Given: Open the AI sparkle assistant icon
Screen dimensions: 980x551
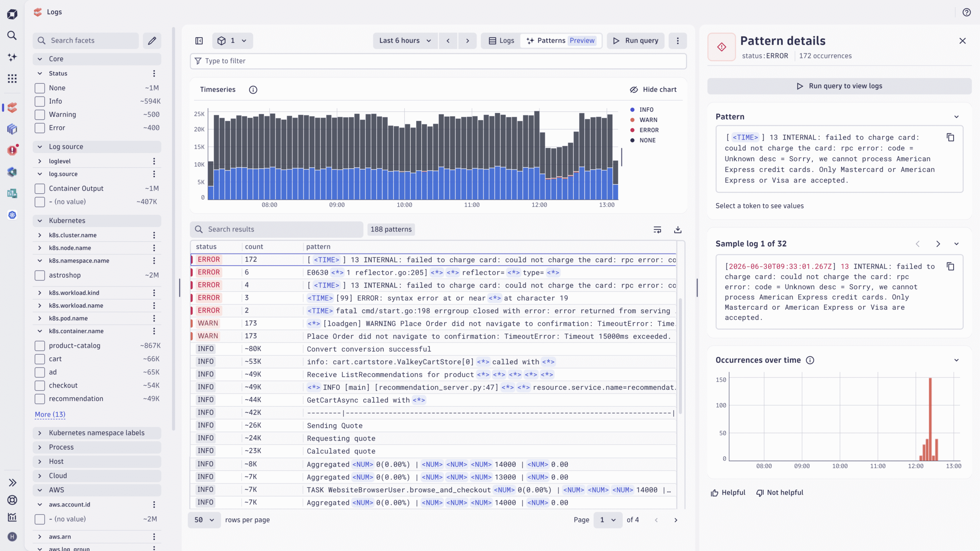Looking at the screenshot, I should click(12, 57).
